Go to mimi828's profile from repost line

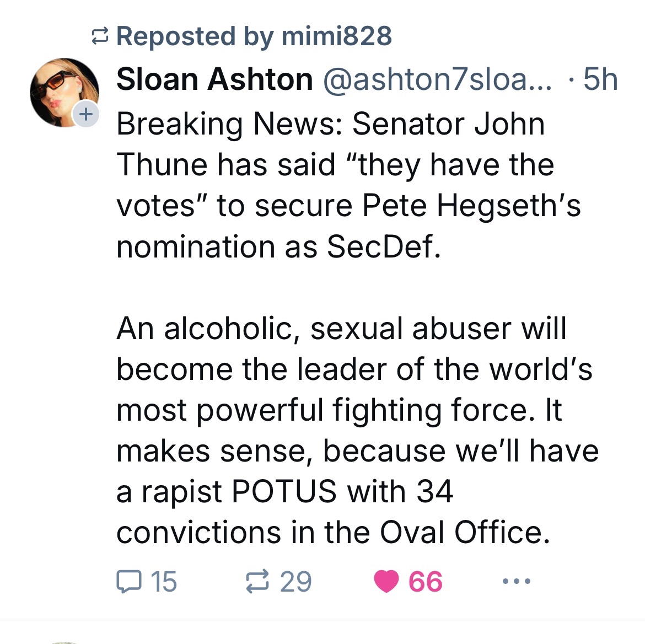tap(336, 36)
